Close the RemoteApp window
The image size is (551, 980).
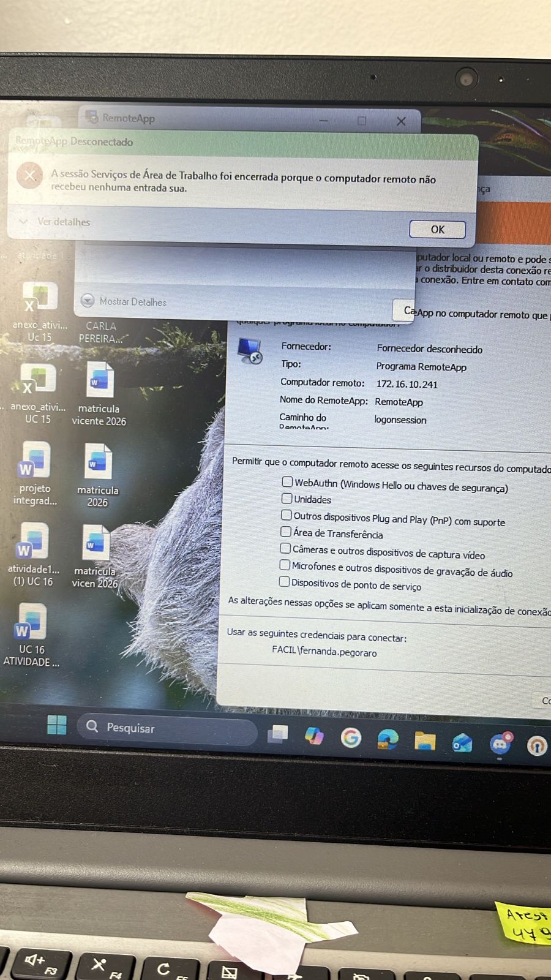coord(401,121)
